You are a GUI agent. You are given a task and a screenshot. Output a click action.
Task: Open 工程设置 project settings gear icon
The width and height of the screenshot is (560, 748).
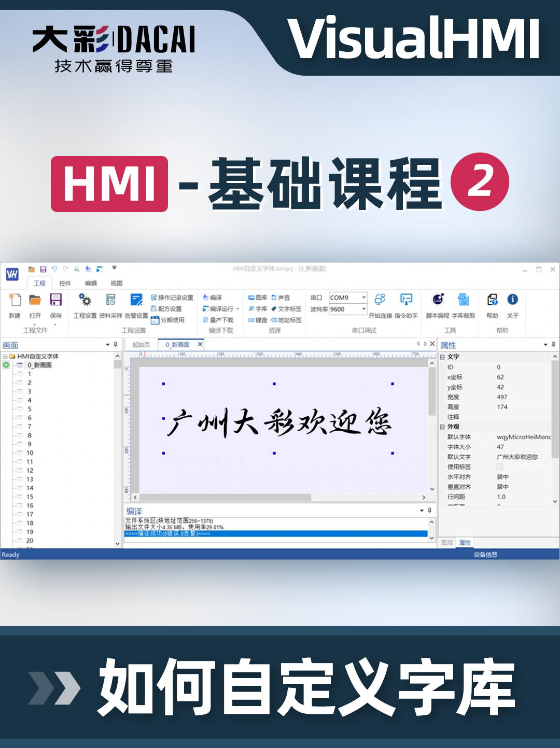[x=85, y=300]
